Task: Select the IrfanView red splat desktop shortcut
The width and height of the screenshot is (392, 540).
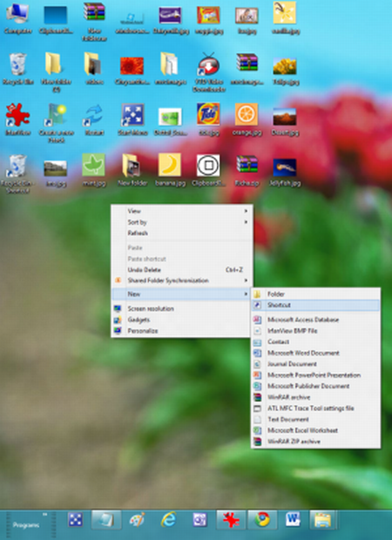Action: click(17, 119)
